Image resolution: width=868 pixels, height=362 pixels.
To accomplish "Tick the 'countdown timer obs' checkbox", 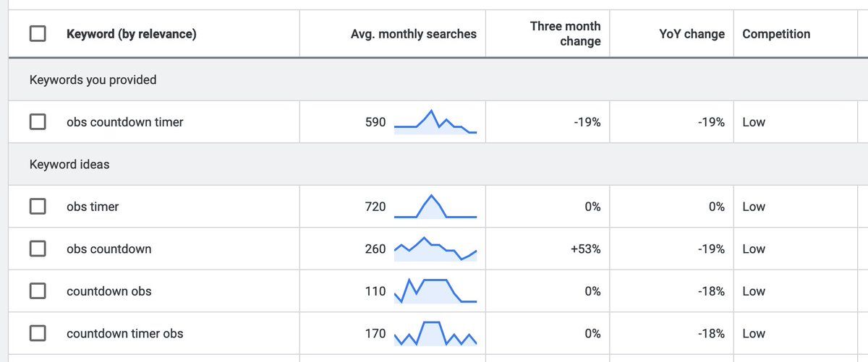I will (x=38, y=334).
